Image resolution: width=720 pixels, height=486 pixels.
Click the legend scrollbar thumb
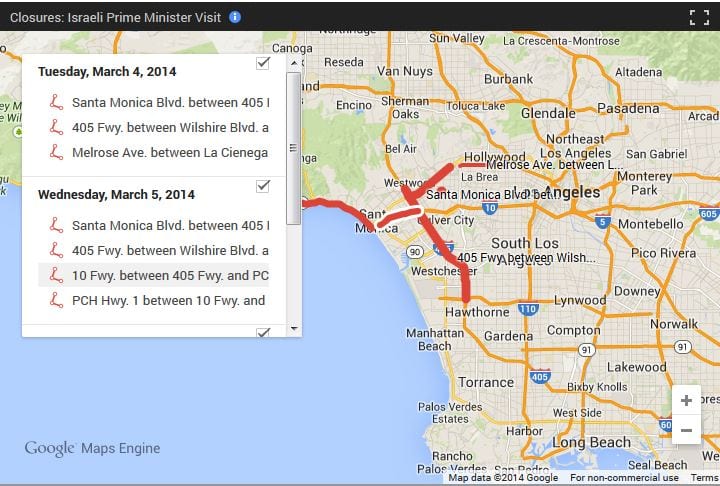coord(293,148)
